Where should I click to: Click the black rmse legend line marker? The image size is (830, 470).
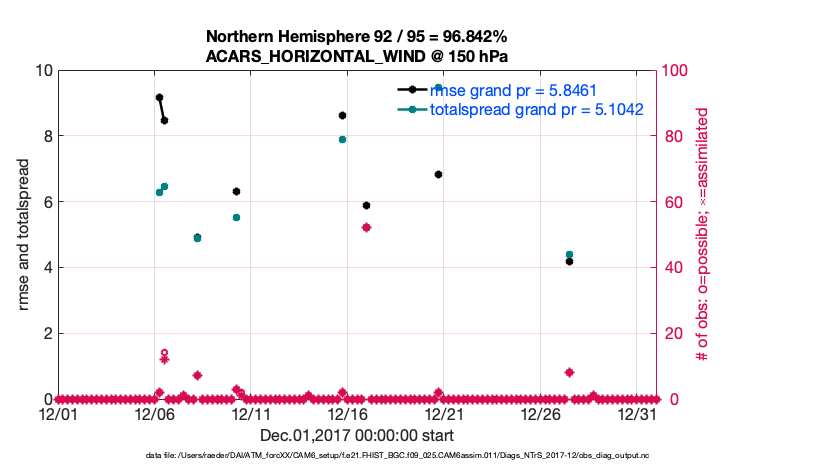click(x=412, y=89)
